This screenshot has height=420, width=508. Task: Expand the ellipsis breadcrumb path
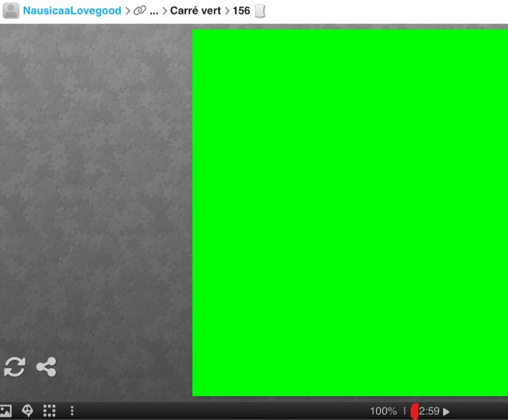coord(154,11)
